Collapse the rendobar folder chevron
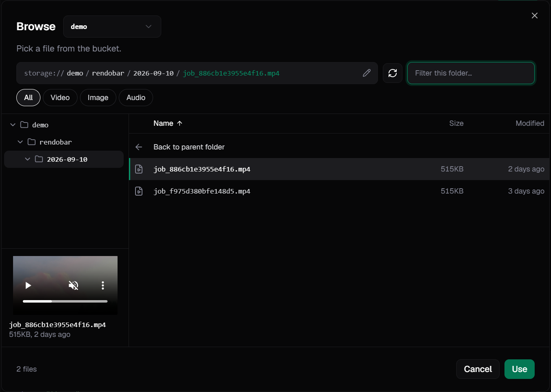 point(20,142)
